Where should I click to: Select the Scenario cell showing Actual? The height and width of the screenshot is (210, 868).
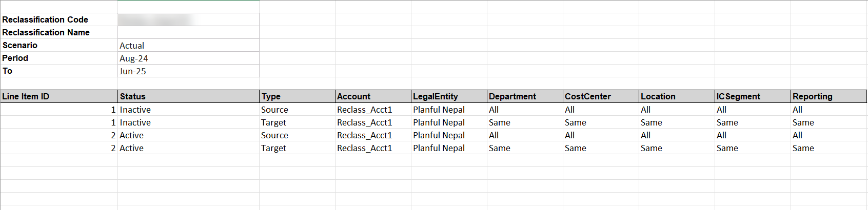[x=188, y=45]
